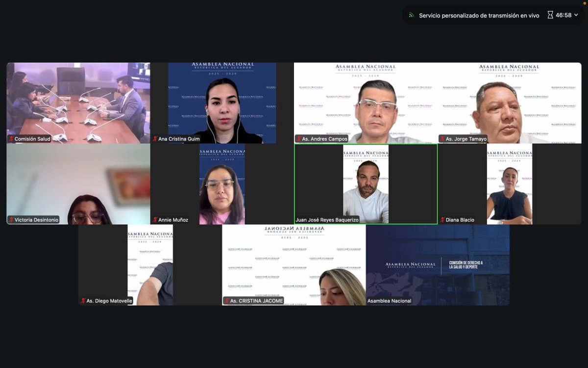588x368 pixels.
Task: Click the 'As. CRISTINA JACOME' name label
Action: [257, 301]
